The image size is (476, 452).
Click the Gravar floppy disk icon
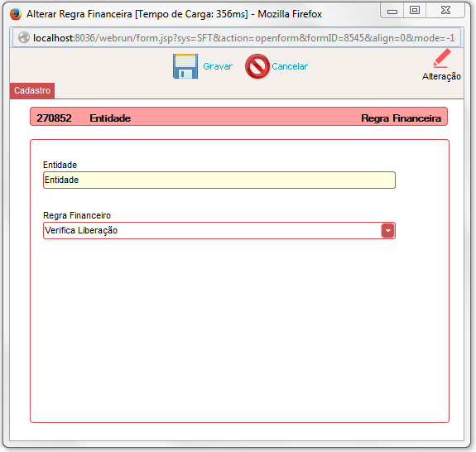tap(185, 66)
